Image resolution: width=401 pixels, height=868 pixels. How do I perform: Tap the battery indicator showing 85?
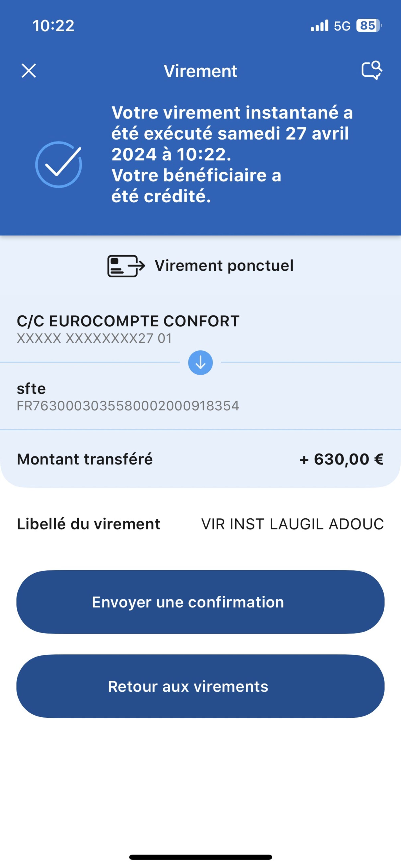(369, 26)
